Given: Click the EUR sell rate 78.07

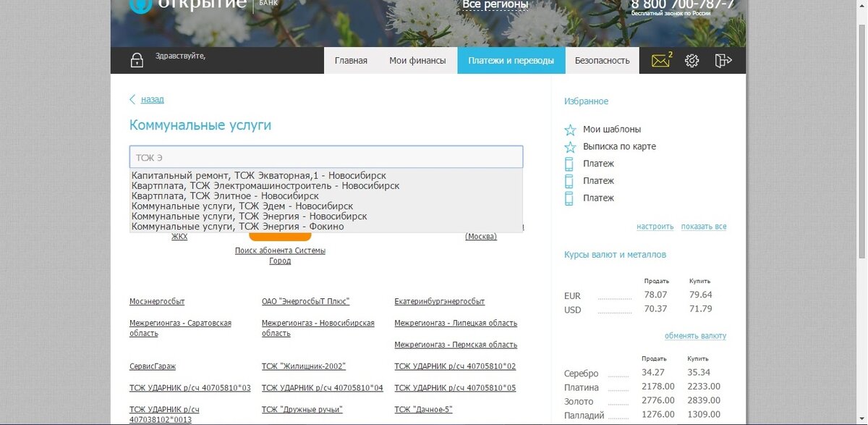Looking at the screenshot, I should pyautogui.click(x=655, y=295).
